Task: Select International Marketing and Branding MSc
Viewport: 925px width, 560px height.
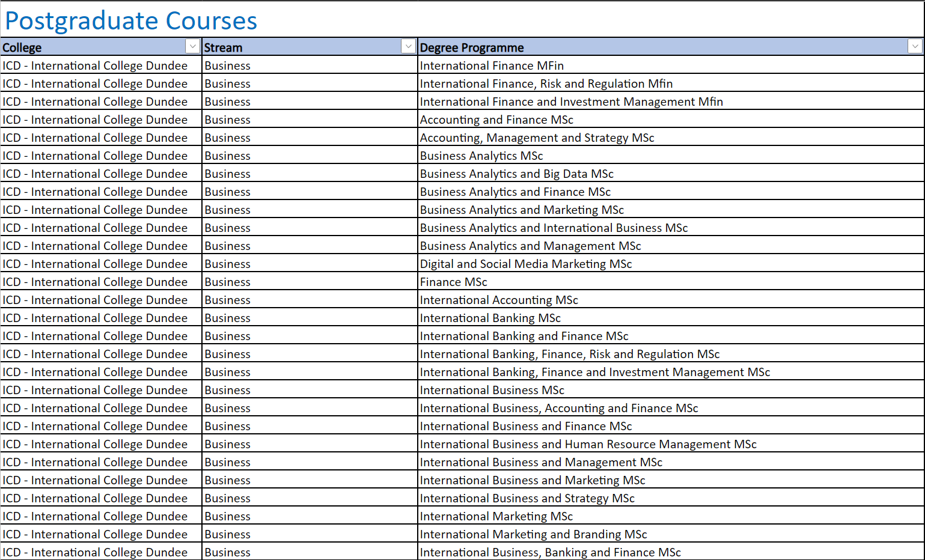Action: [671, 534]
